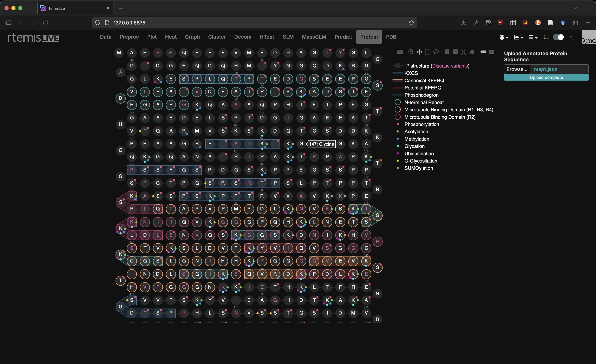Open the wrench developer tools icon
This screenshot has width=596, height=364.
pyautogui.click(x=476, y=22)
